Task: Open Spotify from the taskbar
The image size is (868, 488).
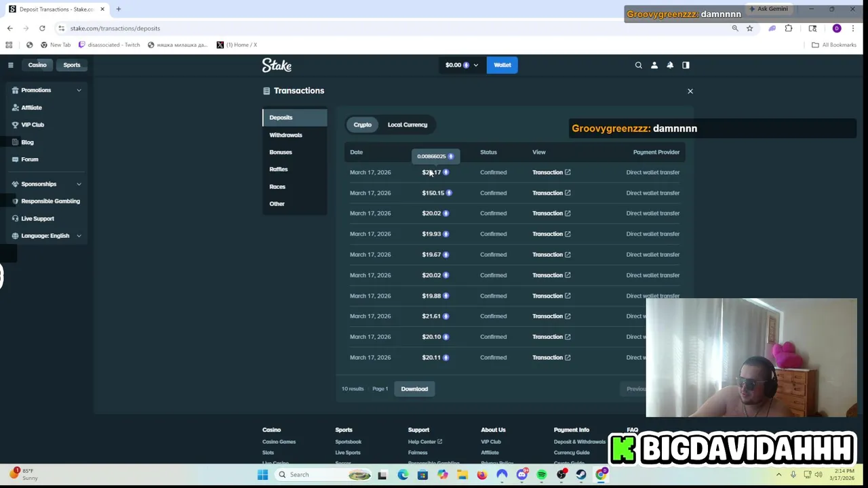Action: coord(541,474)
